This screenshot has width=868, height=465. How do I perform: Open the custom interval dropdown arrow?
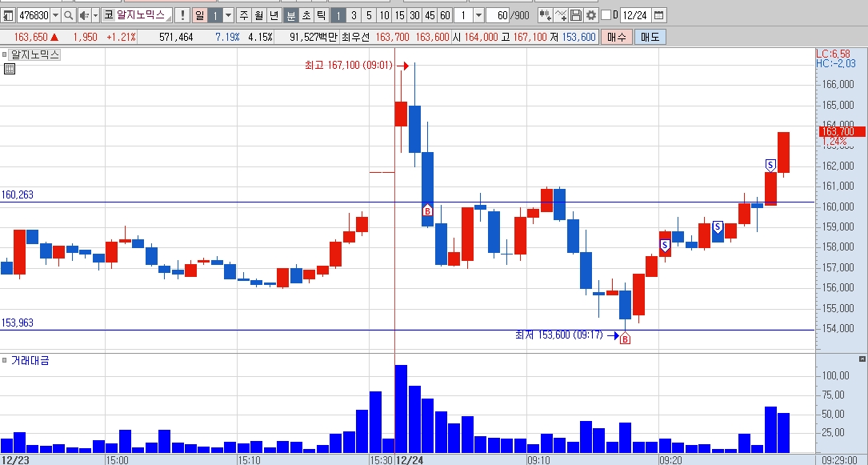point(479,15)
